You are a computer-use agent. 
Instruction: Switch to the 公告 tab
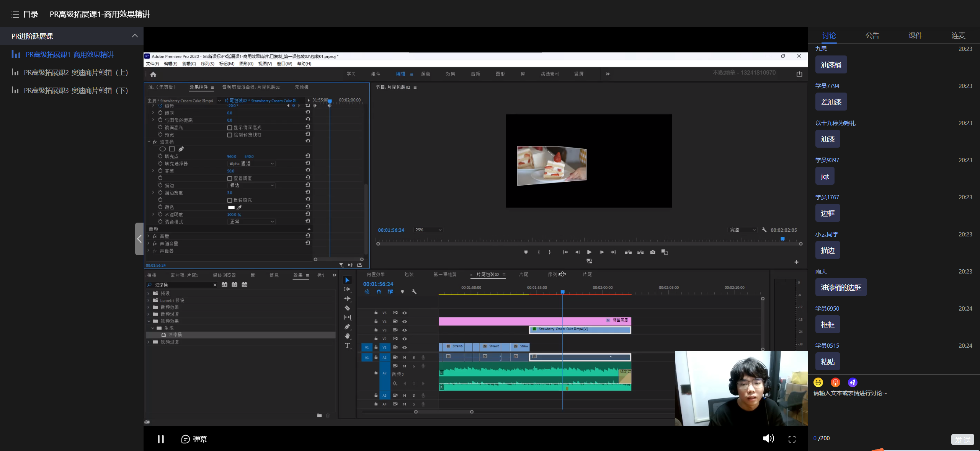pos(872,36)
